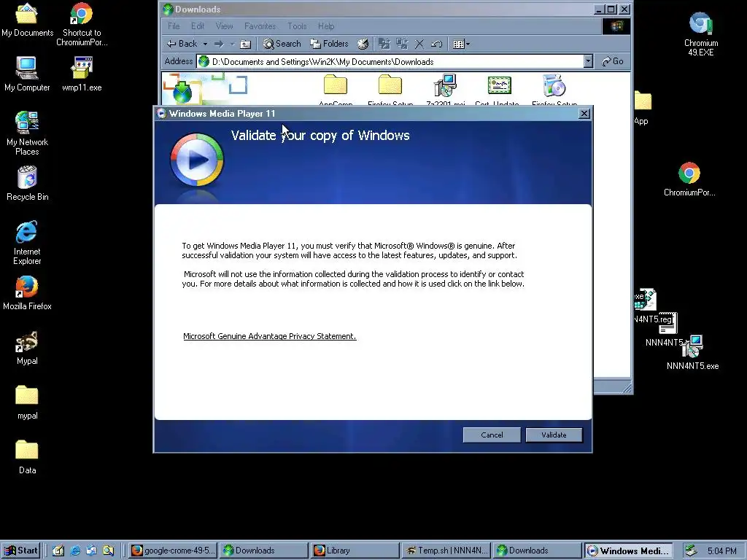Viewport: 747px width, 560px height.
Task: Select the wmp11.exe desktop icon
Action: point(82,74)
